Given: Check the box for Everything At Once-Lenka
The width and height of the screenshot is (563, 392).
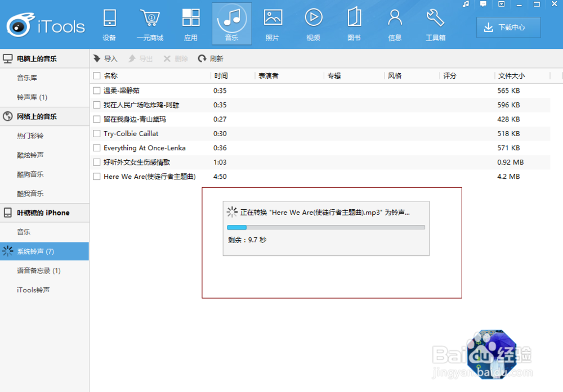Looking at the screenshot, I should 97,148.
